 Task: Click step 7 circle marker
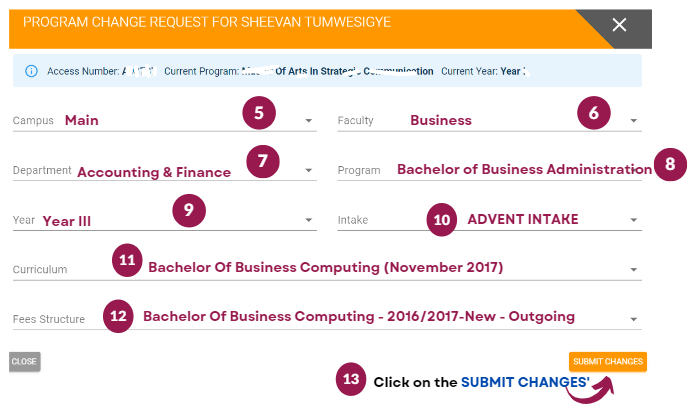click(x=263, y=161)
